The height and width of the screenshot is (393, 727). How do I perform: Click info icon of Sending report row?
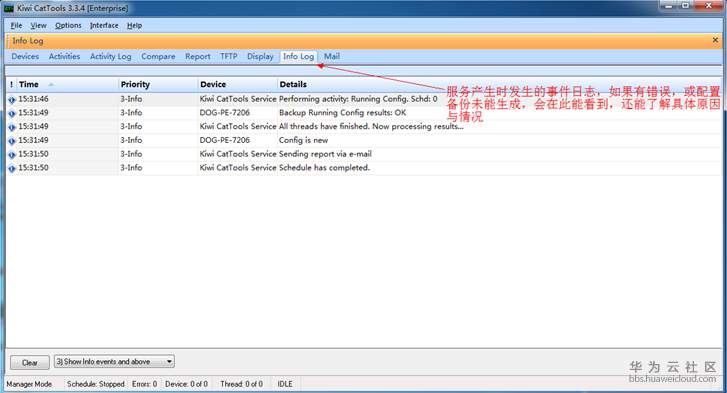pyautogui.click(x=12, y=155)
